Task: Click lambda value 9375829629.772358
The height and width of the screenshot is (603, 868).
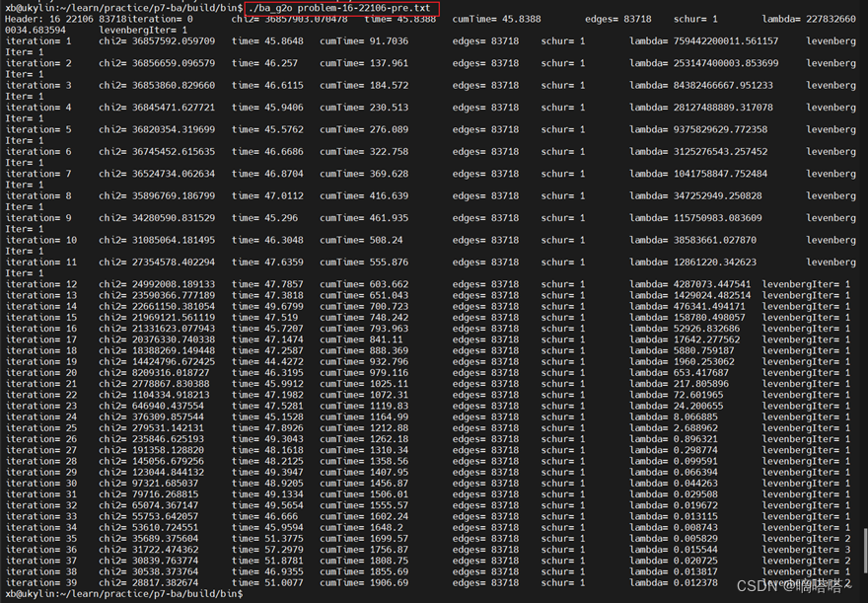Action: click(720, 130)
